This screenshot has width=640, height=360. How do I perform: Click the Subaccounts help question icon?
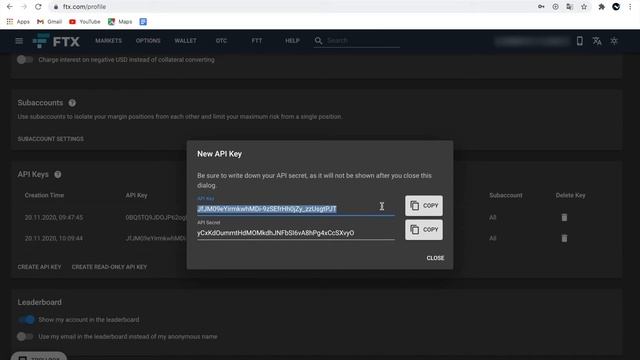click(x=72, y=103)
